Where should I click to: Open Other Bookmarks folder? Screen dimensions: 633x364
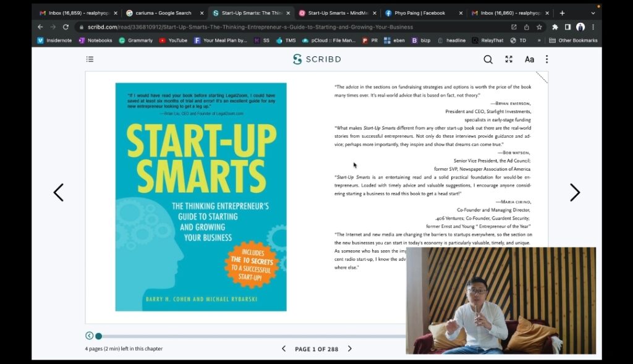[x=573, y=40]
